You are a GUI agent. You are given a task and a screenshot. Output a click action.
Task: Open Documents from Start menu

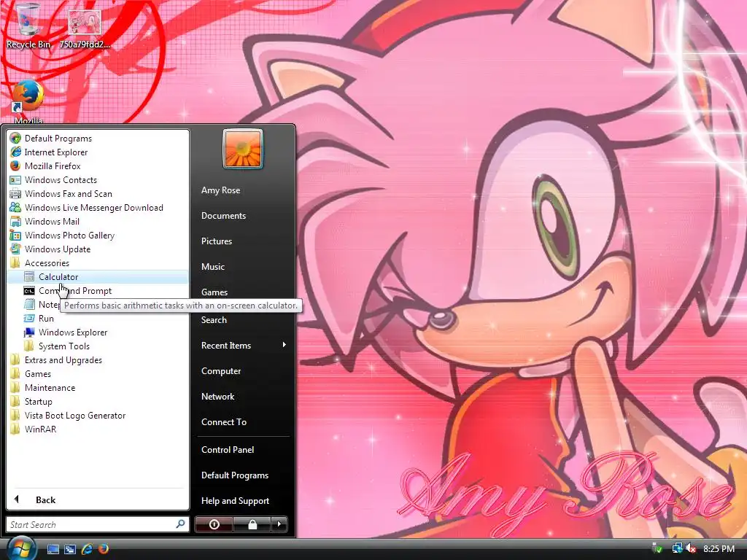pyautogui.click(x=223, y=216)
